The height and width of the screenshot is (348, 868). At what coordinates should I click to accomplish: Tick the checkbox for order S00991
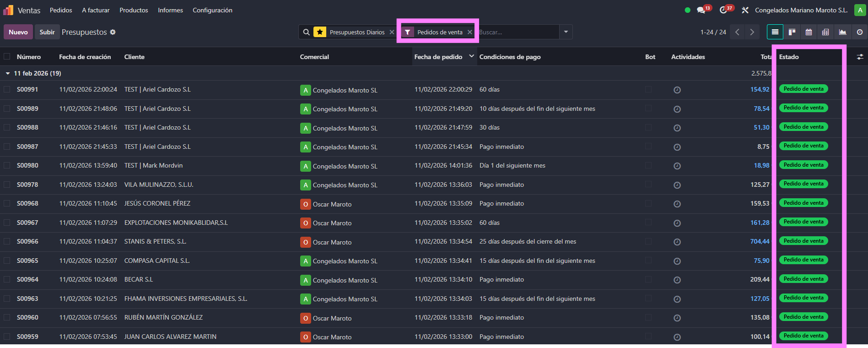click(x=7, y=90)
